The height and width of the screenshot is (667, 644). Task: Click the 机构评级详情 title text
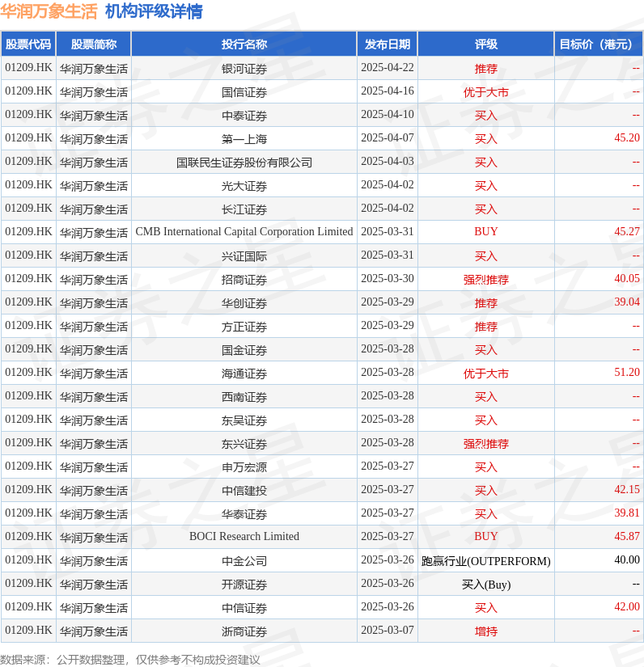click(x=154, y=11)
